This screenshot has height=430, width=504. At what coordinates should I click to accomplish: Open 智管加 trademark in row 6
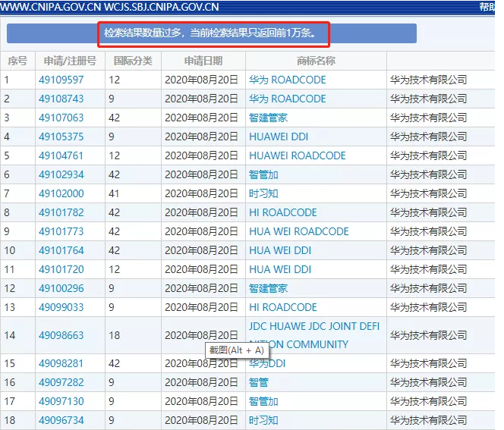pos(263,174)
